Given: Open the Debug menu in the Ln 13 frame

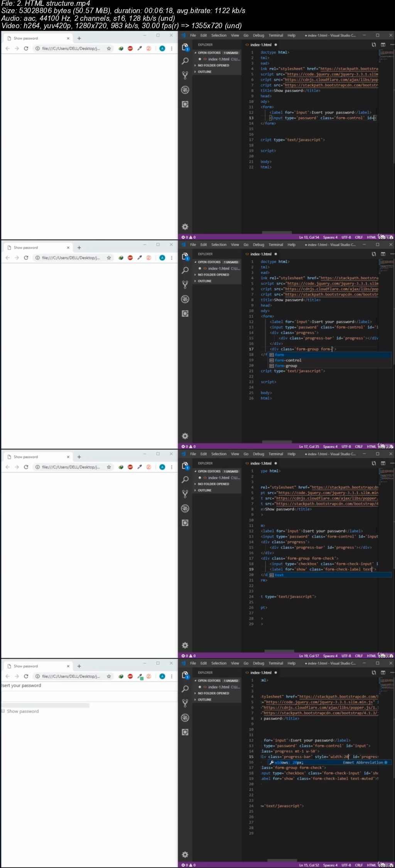Looking at the screenshot, I should tap(258, 35).
